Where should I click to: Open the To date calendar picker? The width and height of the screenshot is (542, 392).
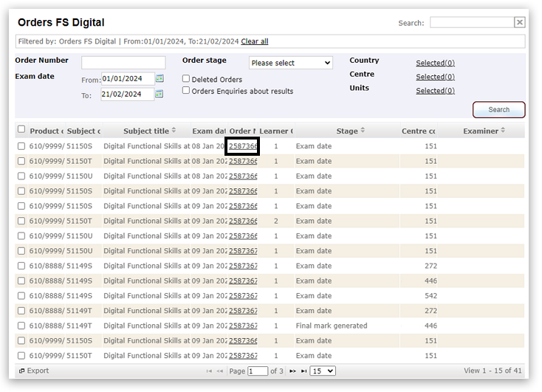tap(159, 94)
